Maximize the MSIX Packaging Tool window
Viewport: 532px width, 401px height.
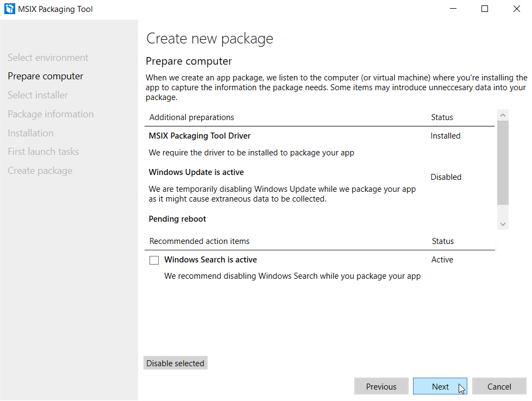point(485,9)
